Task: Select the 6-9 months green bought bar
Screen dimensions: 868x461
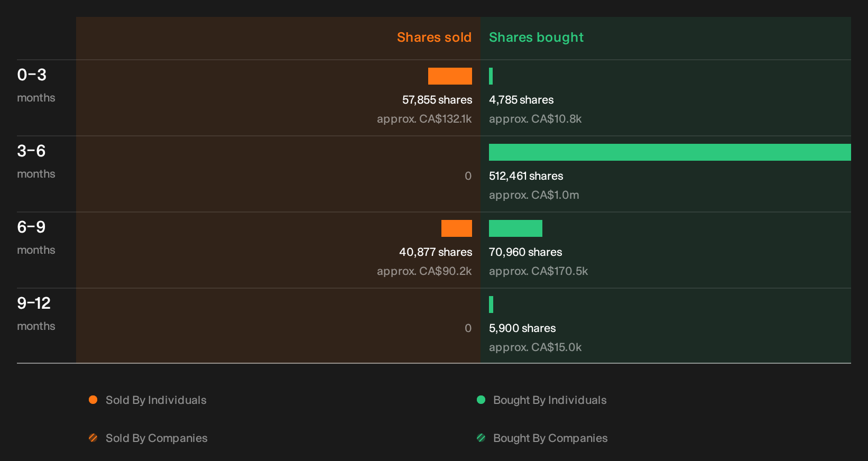Action: pos(515,228)
